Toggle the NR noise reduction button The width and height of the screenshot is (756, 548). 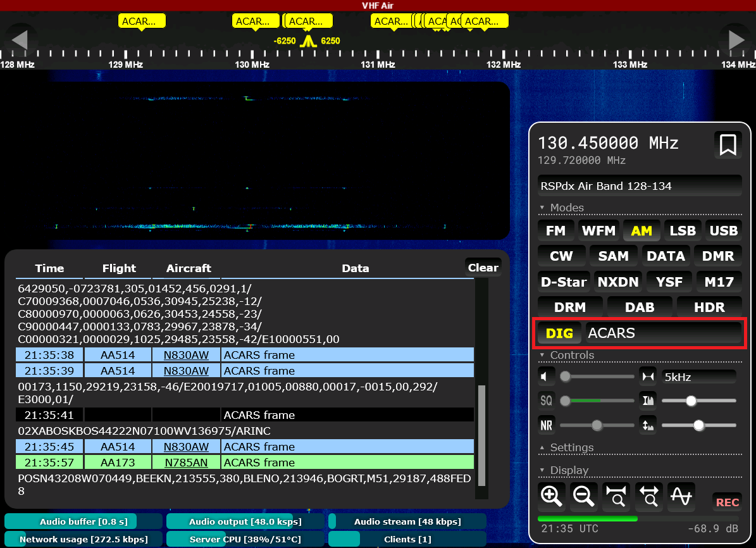pyautogui.click(x=546, y=425)
